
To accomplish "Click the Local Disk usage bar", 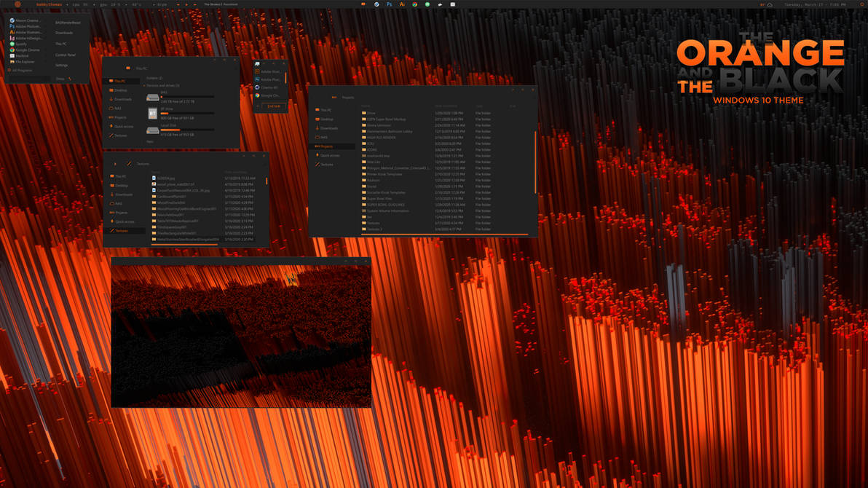I will point(187,130).
